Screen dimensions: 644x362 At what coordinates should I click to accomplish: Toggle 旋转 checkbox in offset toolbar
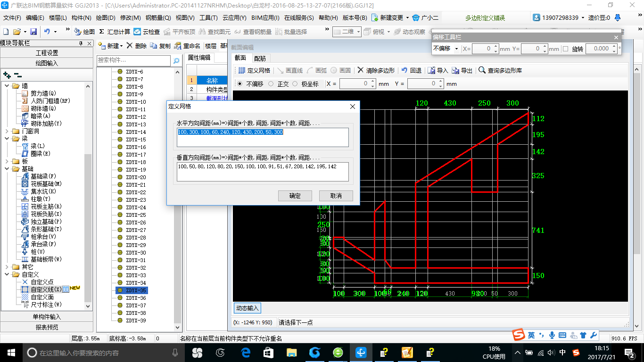(566, 49)
